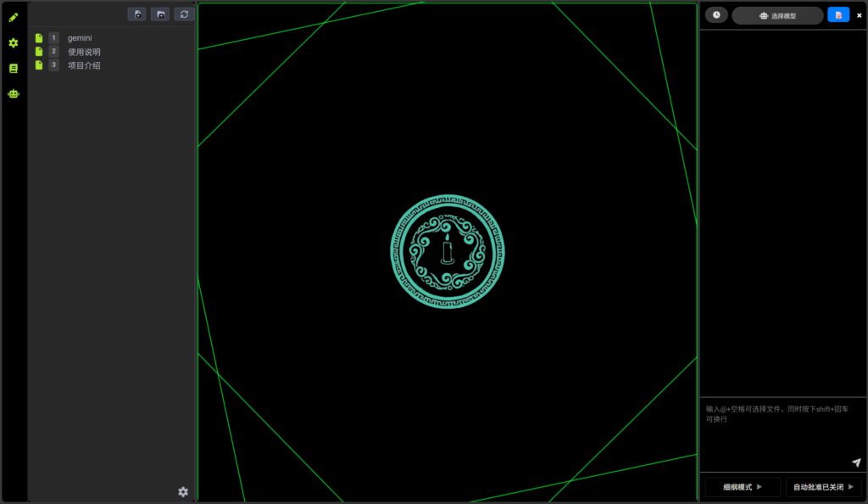This screenshot has width=868, height=504.
Task: Close the AI chat panel
Action: (859, 15)
